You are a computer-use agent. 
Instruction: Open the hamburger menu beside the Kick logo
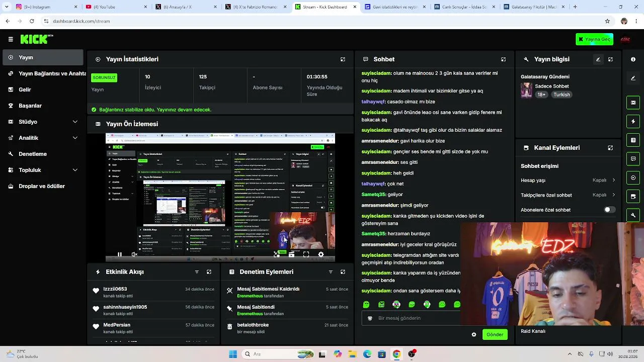[x=11, y=39]
